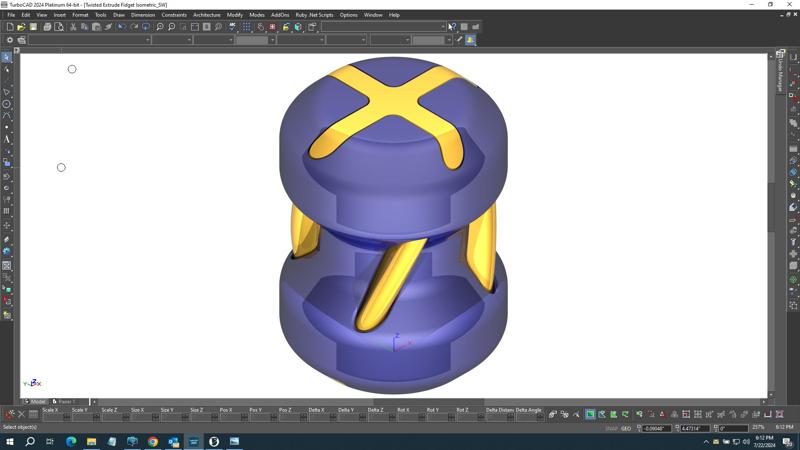
Task: Click the Open file folder icon
Action: tap(21, 27)
